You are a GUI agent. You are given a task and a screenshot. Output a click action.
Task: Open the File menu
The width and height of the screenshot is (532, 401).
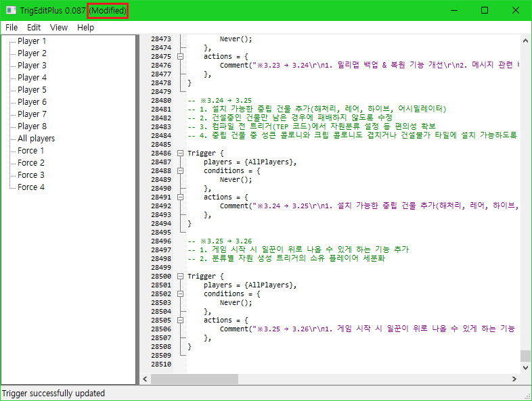[x=11, y=28]
